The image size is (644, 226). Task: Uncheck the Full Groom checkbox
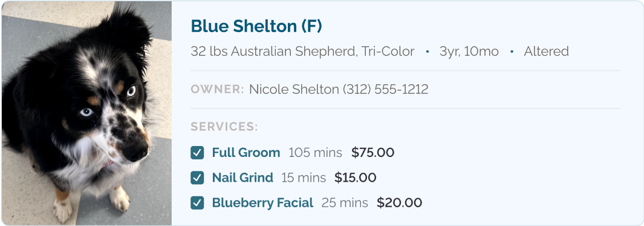197,153
